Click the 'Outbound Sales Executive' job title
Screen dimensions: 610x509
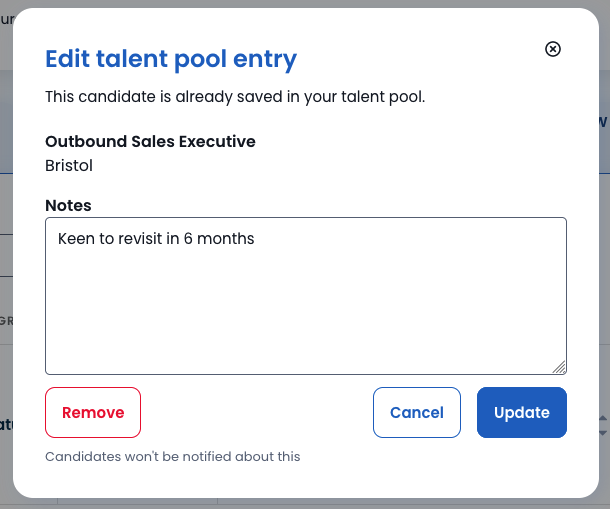tap(151, 142)
